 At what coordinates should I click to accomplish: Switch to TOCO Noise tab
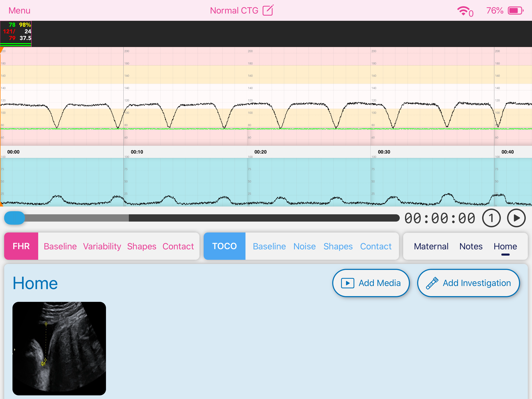304,246
